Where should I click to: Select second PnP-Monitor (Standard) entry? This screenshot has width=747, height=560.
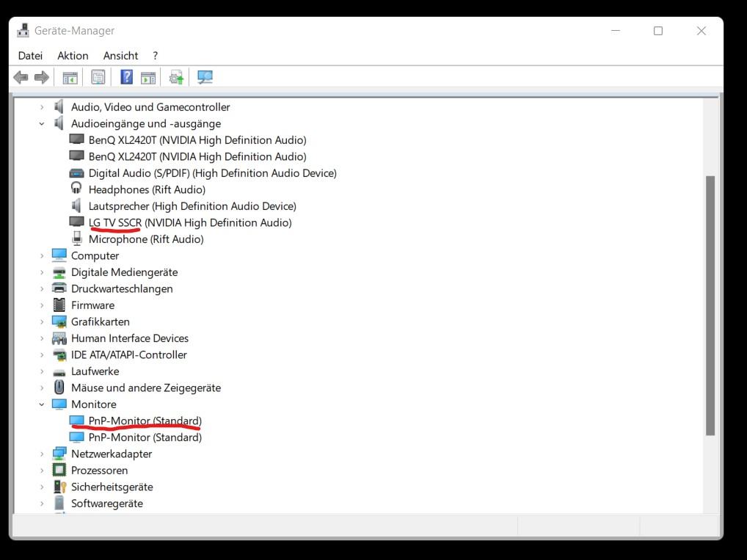pos(145,437)
